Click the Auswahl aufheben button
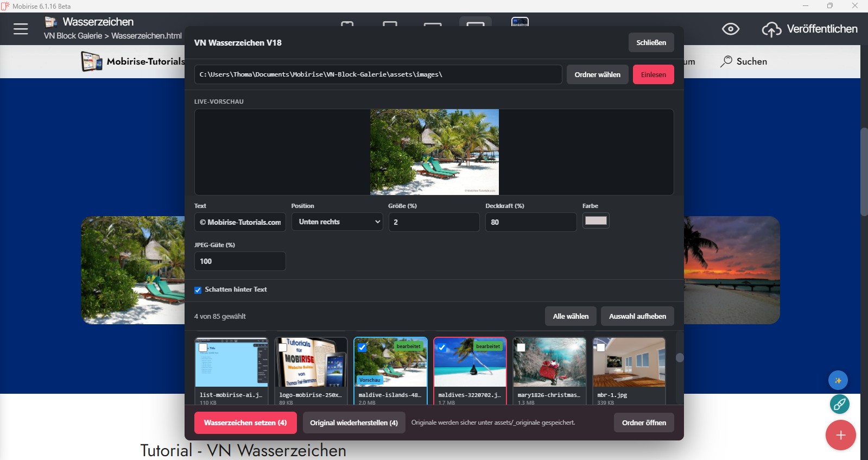 tap(637, 316)
